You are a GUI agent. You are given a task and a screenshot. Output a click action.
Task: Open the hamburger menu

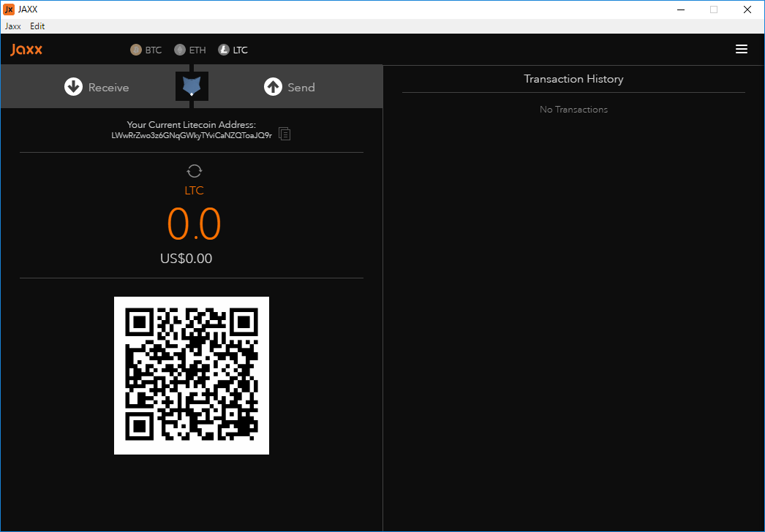tap(741, 49)
